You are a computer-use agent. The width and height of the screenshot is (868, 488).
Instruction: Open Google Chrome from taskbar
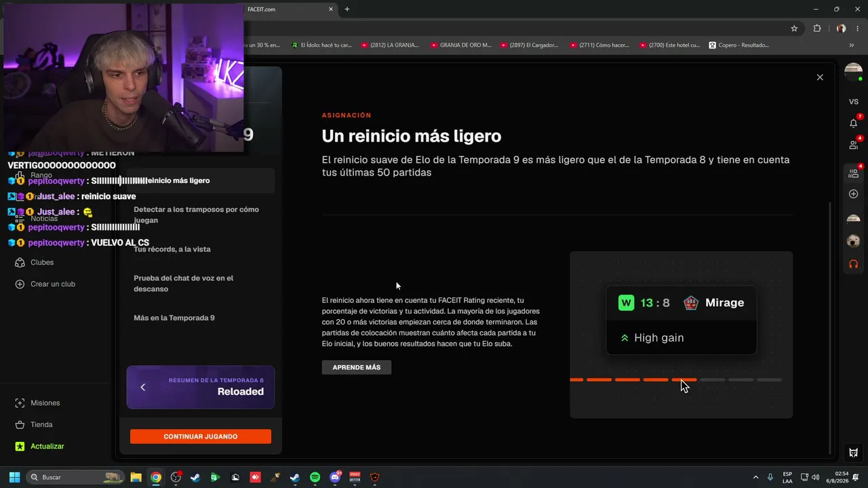click(x=156, y=477)
